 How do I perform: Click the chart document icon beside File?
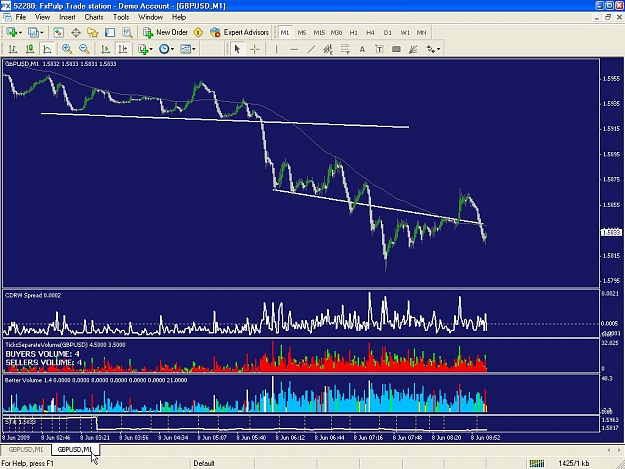tap(7, 17)
